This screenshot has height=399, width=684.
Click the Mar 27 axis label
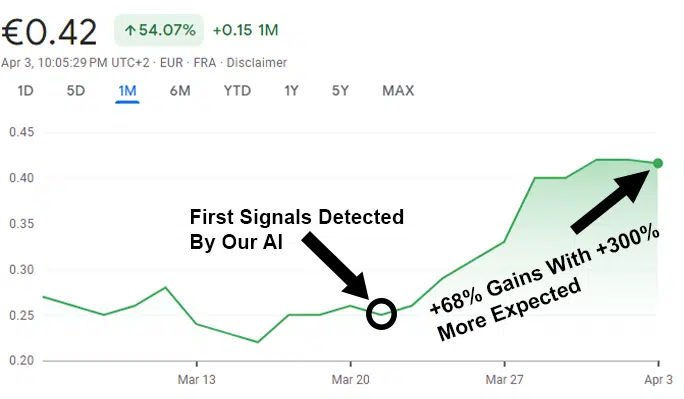coord(504,379)
